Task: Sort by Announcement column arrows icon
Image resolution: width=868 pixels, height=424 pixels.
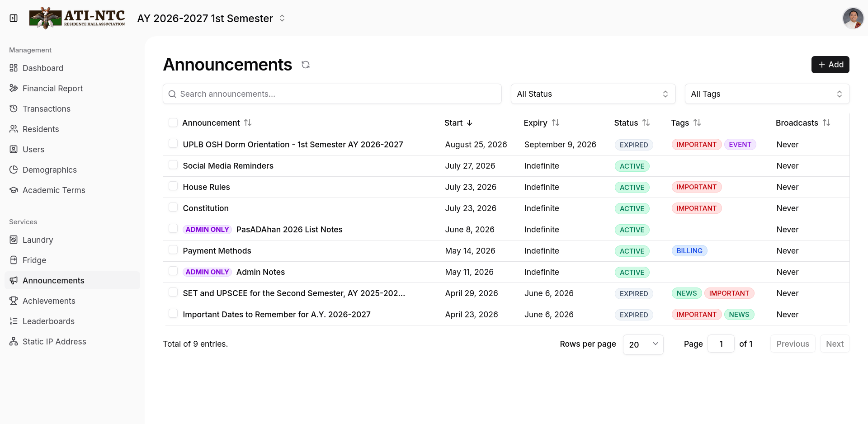Action: tap(248, 122)
